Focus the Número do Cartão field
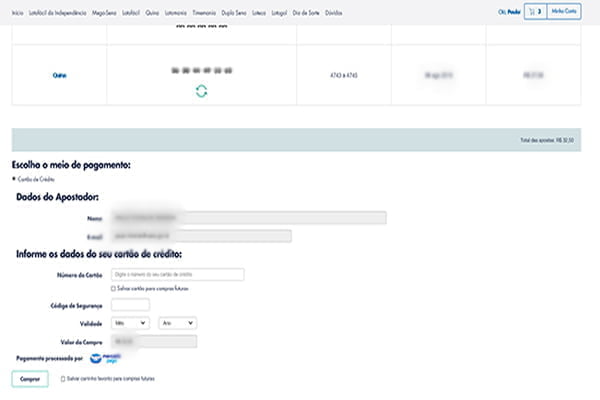 (x=178, y=274)
